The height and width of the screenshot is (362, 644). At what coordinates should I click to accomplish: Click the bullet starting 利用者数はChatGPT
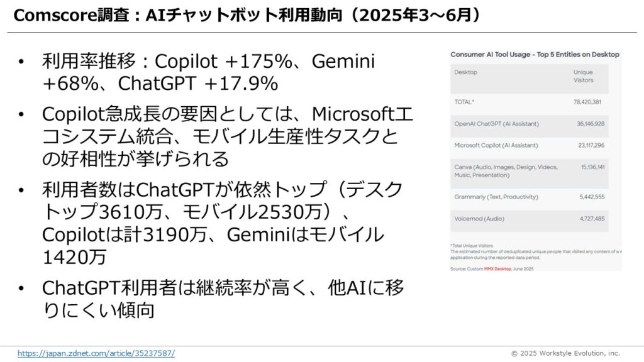(221, 222)
